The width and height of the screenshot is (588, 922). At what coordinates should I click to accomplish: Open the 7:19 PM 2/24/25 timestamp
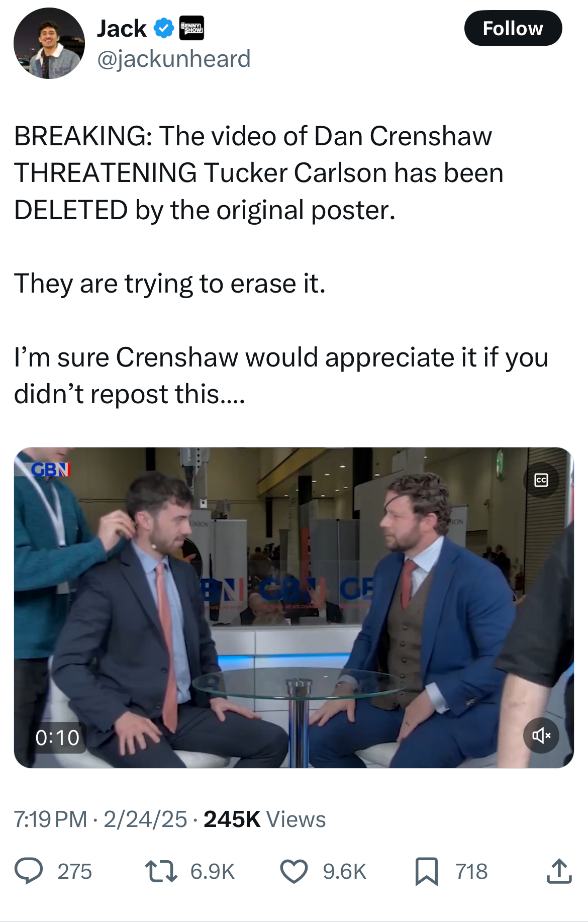coord(101,819)
